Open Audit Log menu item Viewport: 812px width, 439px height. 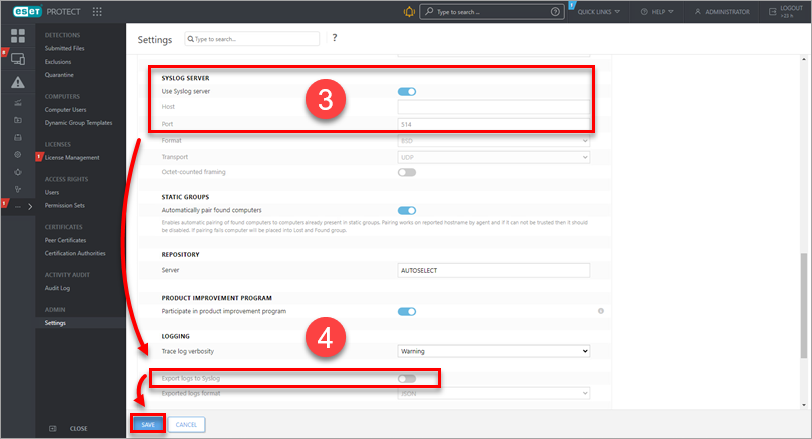click(57, 288)
